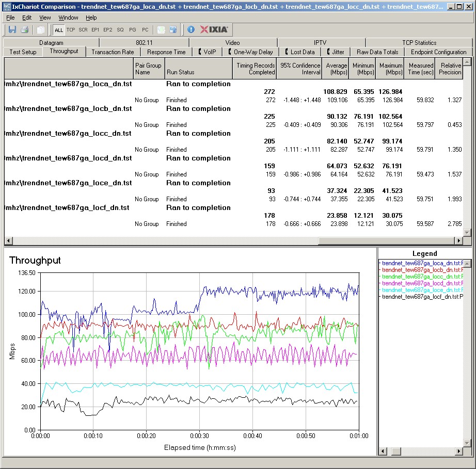The height and width of the screenshot is (469, 476).
Task: Switch to the 802.11 tab
Action: (144, 42)
